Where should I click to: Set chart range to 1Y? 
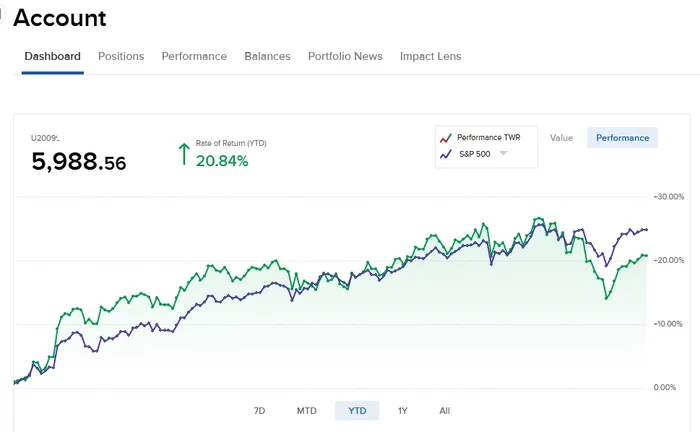point(403,411)
